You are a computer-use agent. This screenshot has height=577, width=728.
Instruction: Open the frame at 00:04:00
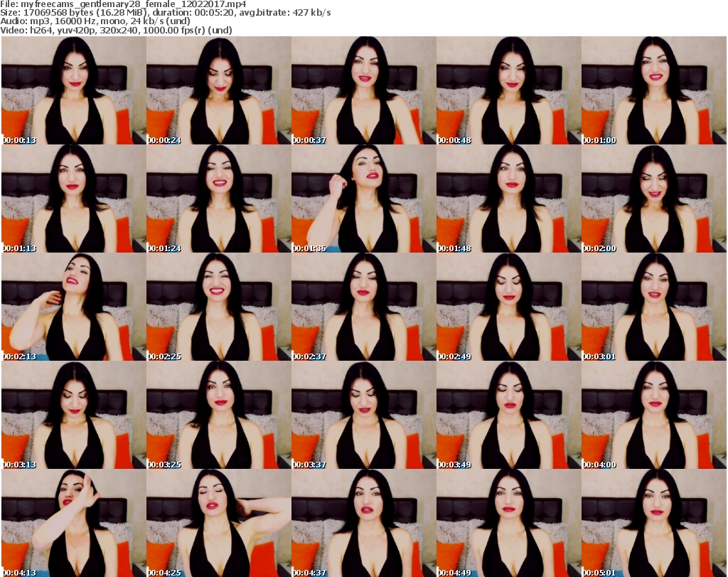(x=654, y=415)
